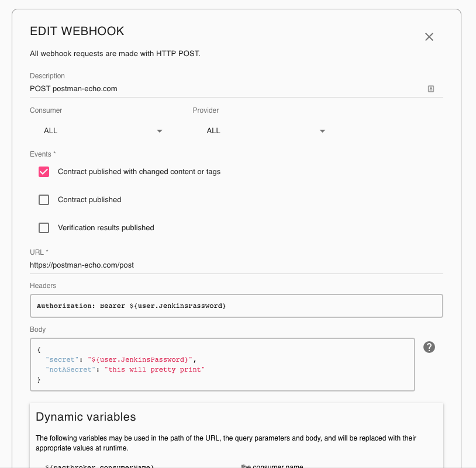Click the "secret" line in Body editor
The height and width of the screenshot is (468, 476).
click(x=119, y=359)
